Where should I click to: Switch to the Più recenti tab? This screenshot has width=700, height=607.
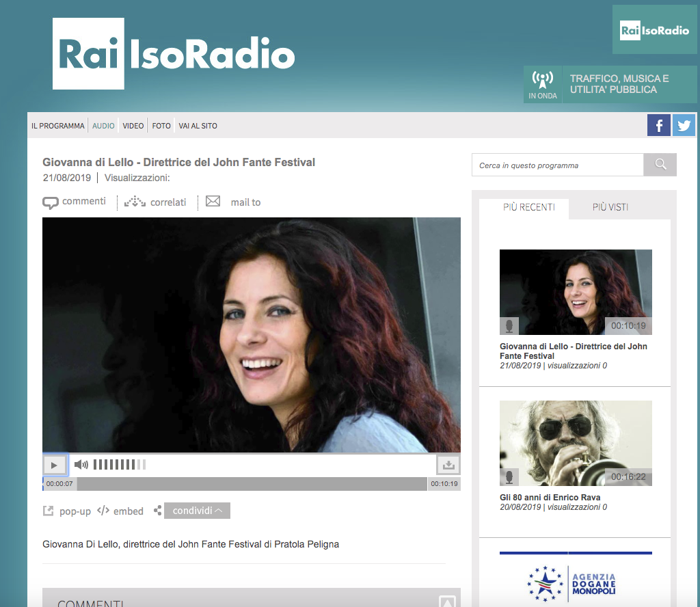528,207
